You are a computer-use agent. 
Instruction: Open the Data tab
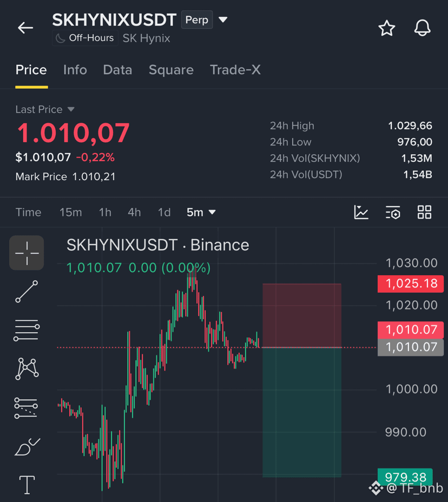coord(117,70)
